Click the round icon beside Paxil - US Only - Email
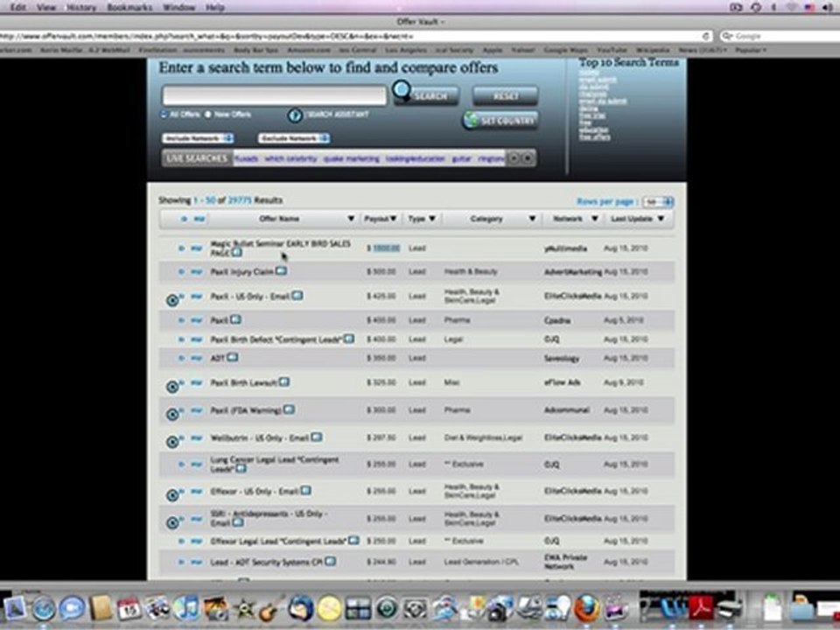The width and height of the screenshot is (840, 630). tap(172, 300)
